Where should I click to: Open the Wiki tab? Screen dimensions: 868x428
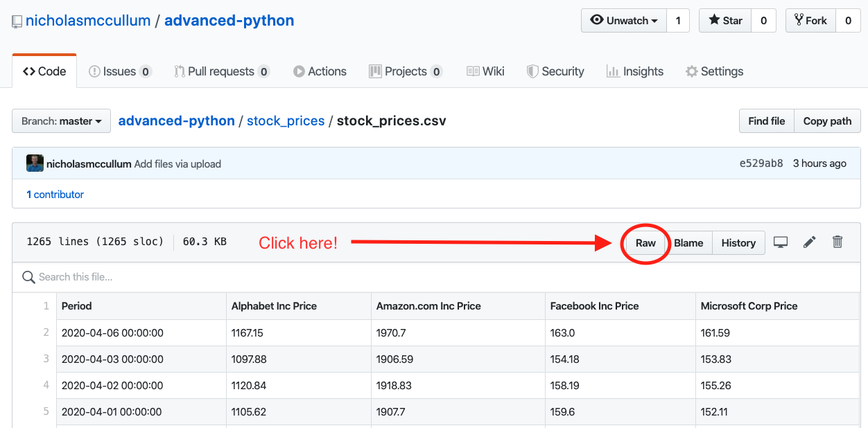[485, 71]
